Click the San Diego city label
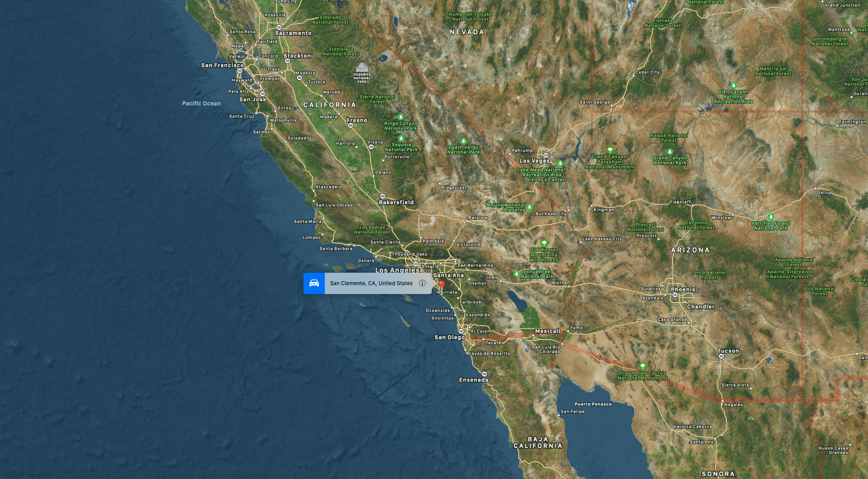This screenshot has width=868, height=479. point(450,337)
